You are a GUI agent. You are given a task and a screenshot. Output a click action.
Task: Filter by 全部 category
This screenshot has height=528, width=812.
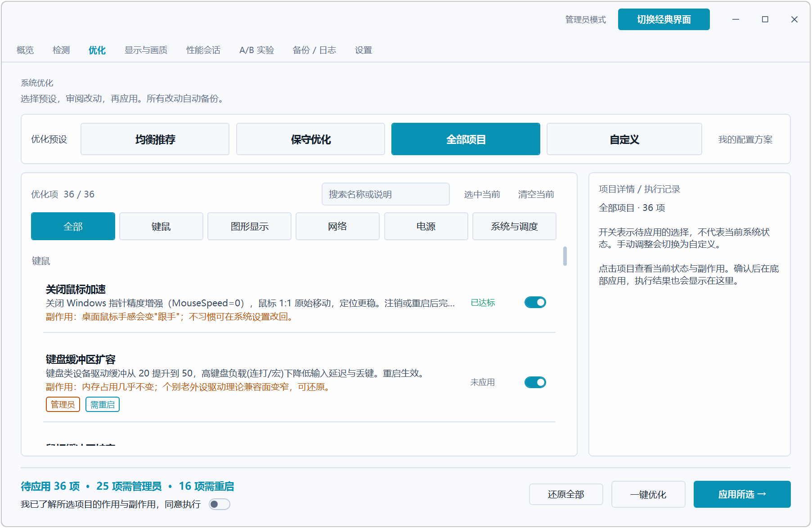pos(73,226)
